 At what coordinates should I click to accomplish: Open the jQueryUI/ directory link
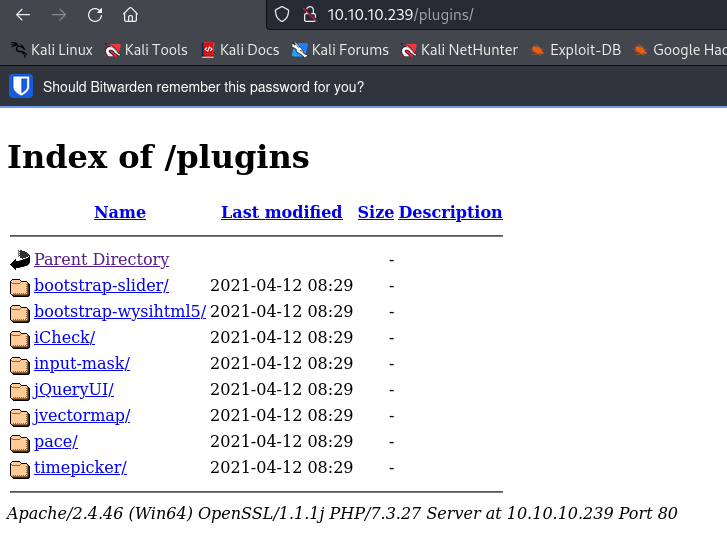74,389
